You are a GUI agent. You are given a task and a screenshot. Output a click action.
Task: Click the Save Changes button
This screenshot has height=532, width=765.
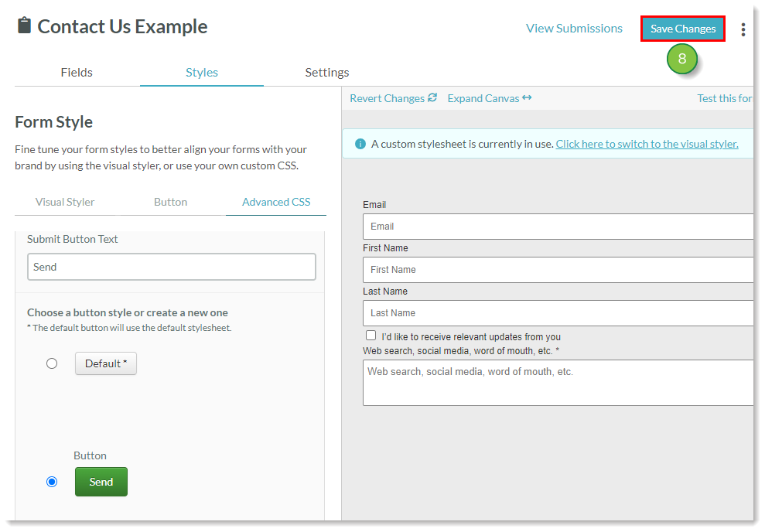click(x=682, y=29)
